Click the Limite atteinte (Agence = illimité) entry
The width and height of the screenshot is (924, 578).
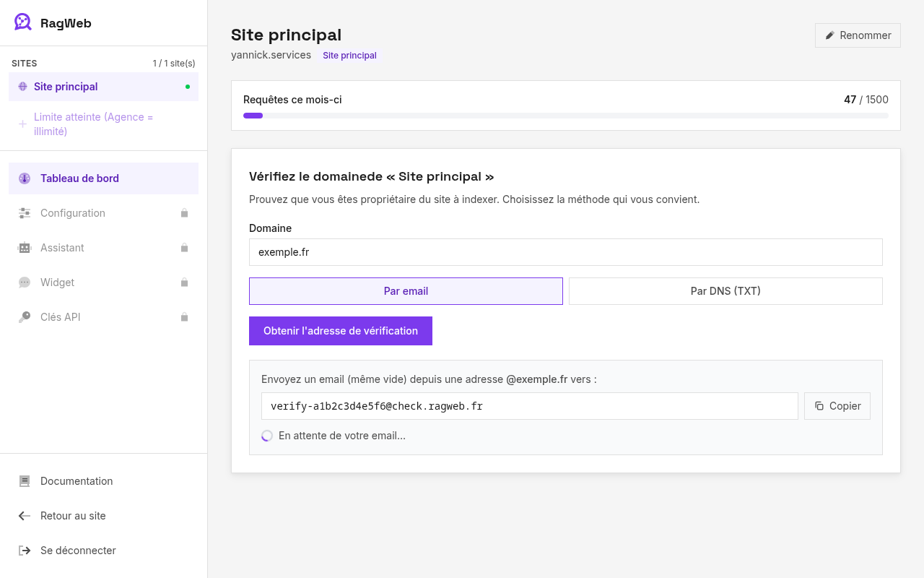point(103,124)
